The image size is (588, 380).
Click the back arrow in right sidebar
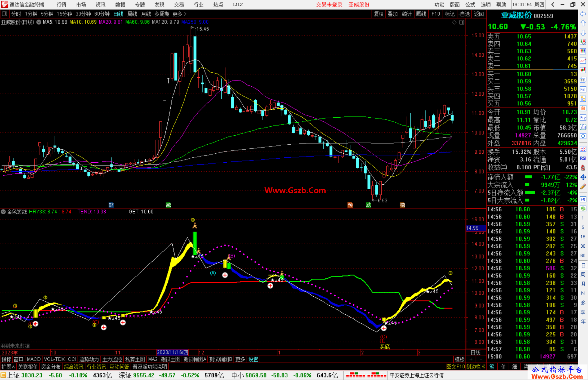pyautogui.click(x=583, y=14)
